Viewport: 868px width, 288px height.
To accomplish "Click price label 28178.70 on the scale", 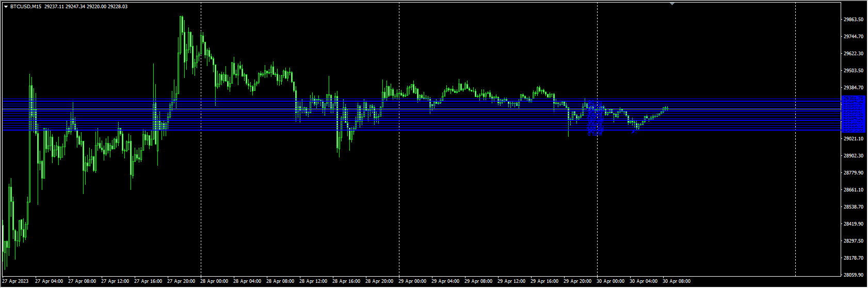I will pyautogui.click(x=854, y=258).
